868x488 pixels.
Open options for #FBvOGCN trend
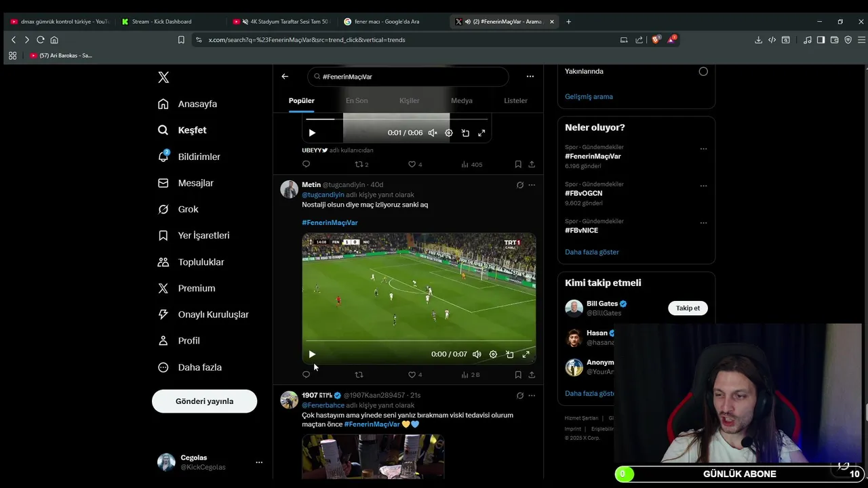[x=703, y=186]
